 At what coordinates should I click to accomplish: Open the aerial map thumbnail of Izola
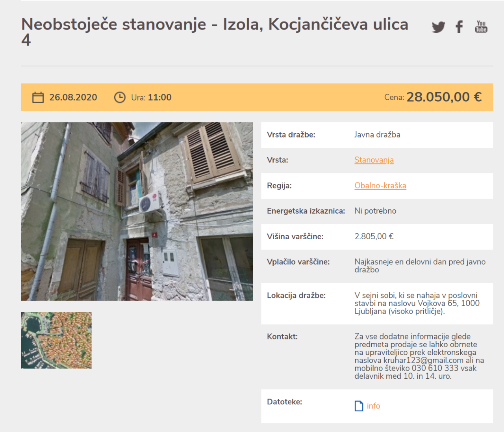[56, 340]
